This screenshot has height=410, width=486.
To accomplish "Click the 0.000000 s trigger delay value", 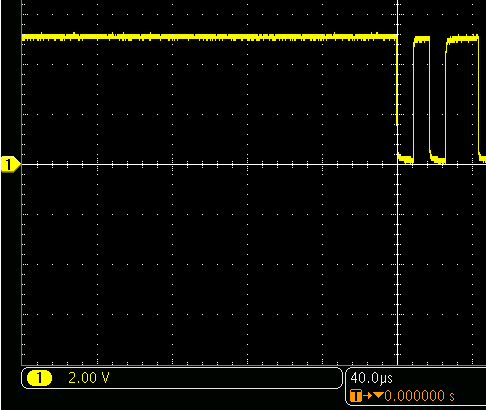I will click(420, 396).
